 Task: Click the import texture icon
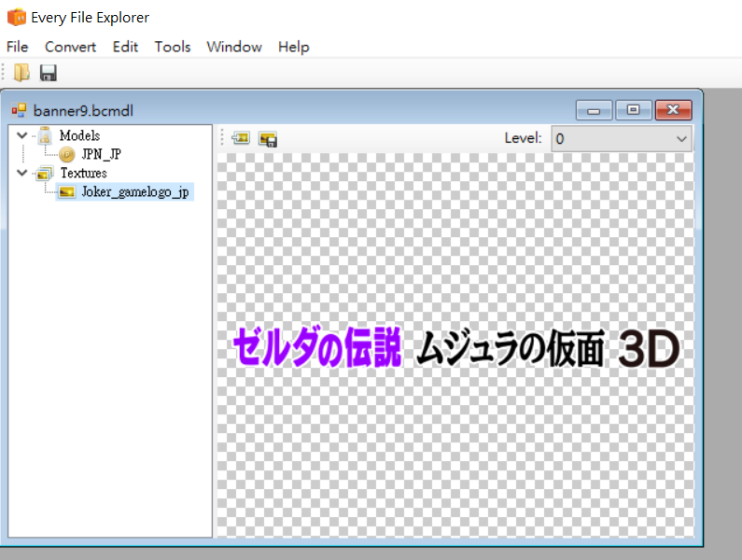241,138
